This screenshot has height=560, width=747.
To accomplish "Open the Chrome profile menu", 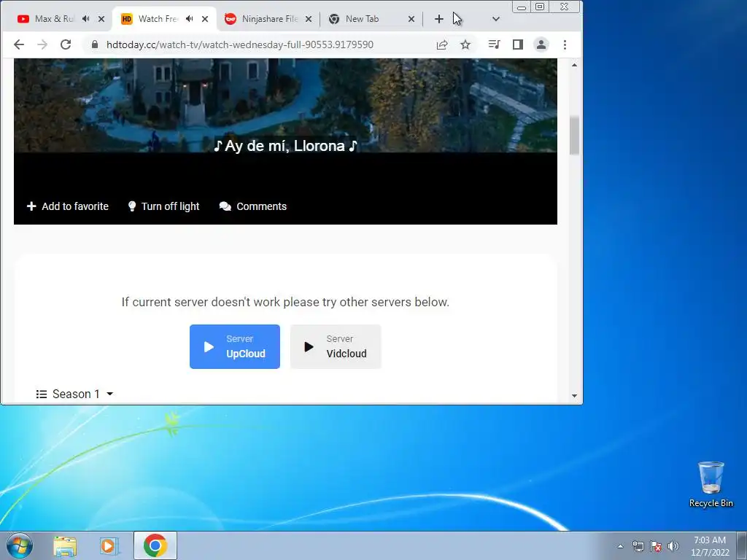I will [541, 44].
